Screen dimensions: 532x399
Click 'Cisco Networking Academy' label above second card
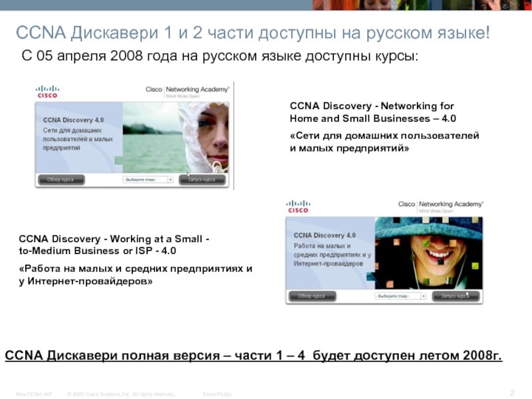pos(441,204)
